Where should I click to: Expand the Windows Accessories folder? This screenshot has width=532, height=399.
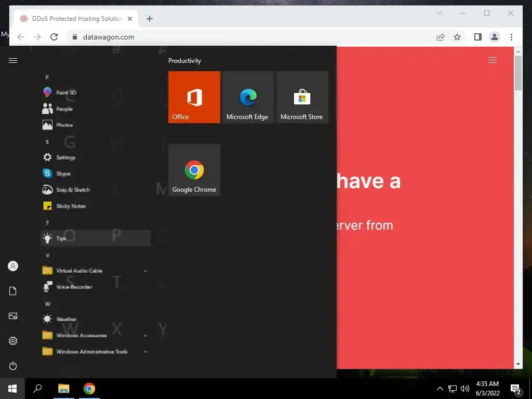coord(96,335)
